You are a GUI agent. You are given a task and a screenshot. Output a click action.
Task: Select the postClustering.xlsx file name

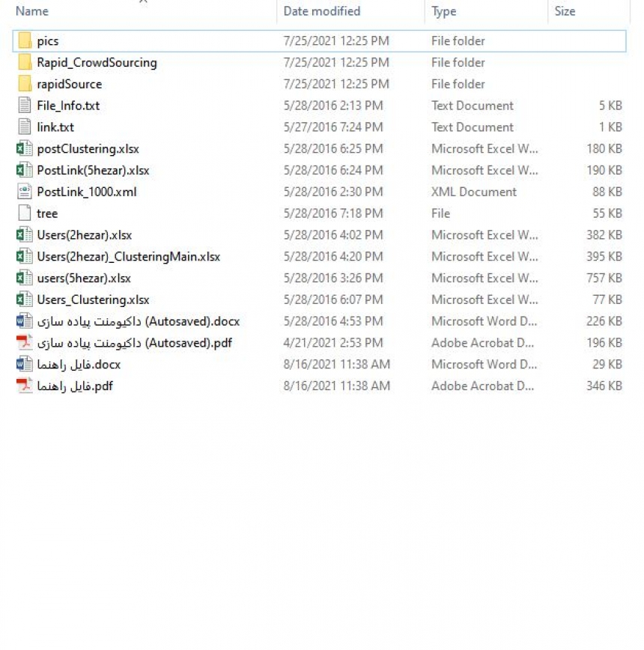coord(88,149)
